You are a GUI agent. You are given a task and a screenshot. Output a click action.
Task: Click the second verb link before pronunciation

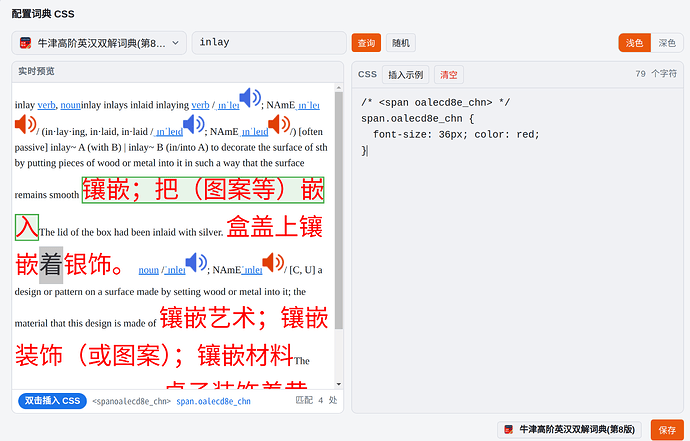click(200, 105)
